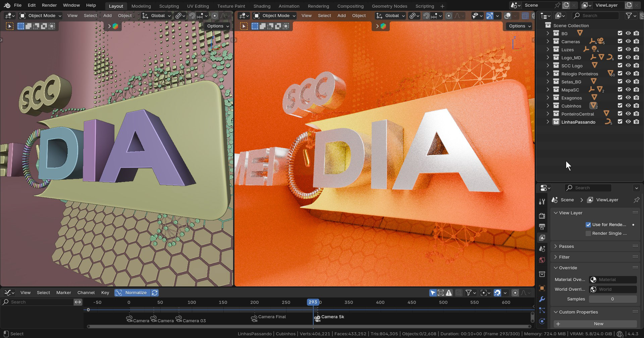The width and height of the screenshot is (644, 338).
Task: Open the Collection properties tab
Action: pos(542,274)
